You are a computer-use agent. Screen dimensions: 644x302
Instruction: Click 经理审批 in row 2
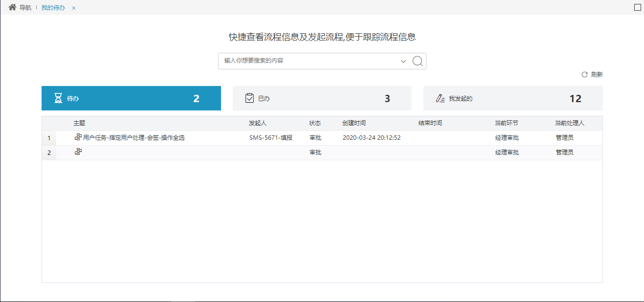pos(507,152)
